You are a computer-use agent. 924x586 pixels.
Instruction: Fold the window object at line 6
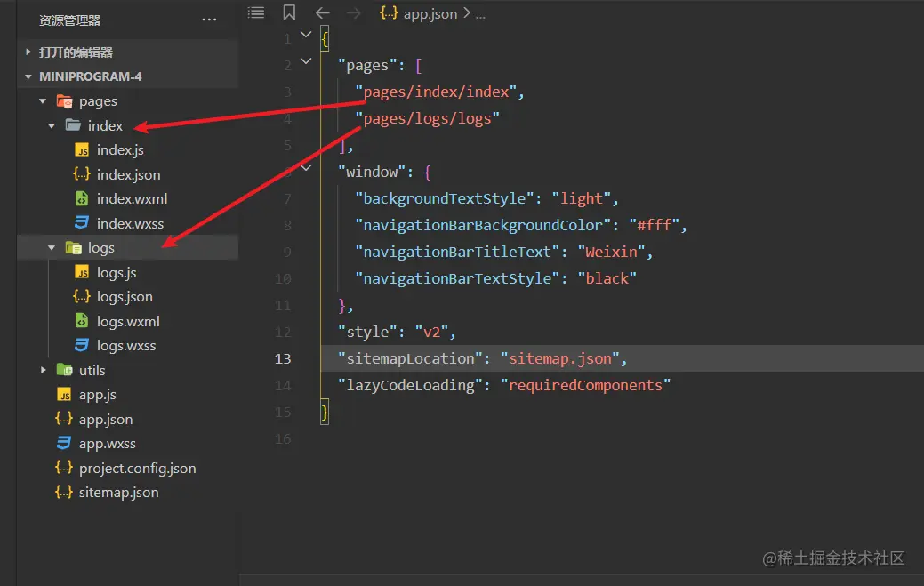point(306,168)
